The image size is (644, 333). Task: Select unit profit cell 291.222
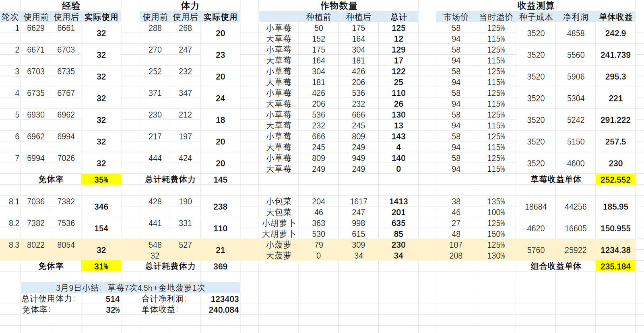(x=615, y=120)
